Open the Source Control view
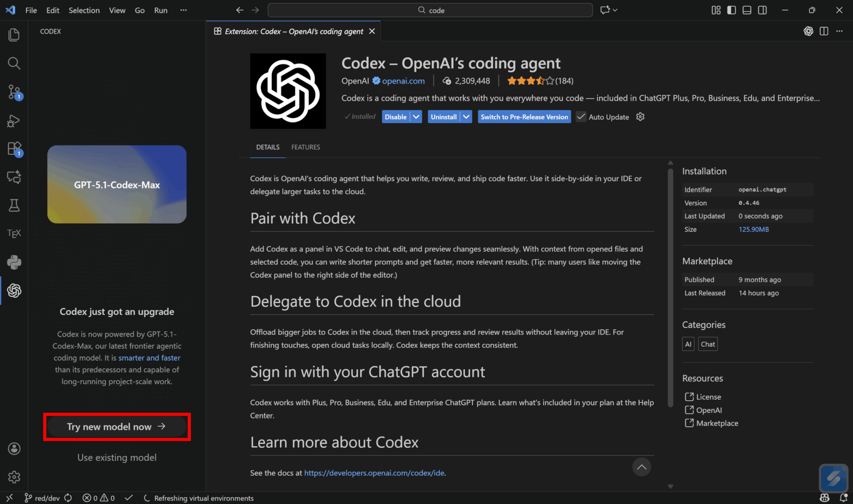The height and width of the screenshot is (504, 853). pyautogui.click(x=14, y=92)
